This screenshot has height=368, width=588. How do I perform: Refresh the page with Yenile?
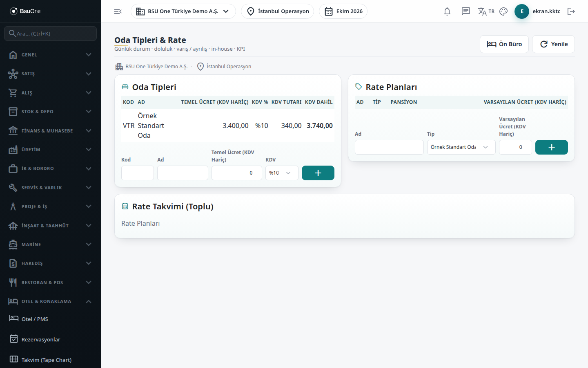point(554,44)
